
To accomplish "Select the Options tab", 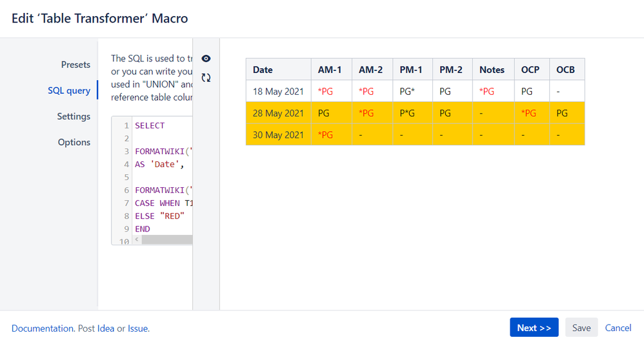I will click(x=74, y=142).
